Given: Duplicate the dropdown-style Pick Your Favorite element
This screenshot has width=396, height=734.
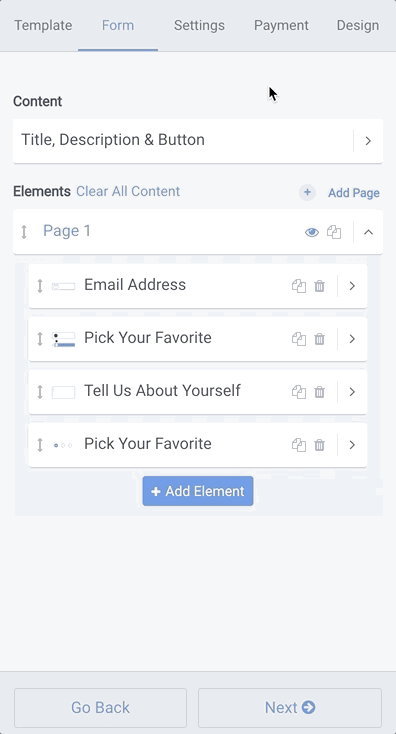Looking at the screenshot, I should [x=299, y=339].
